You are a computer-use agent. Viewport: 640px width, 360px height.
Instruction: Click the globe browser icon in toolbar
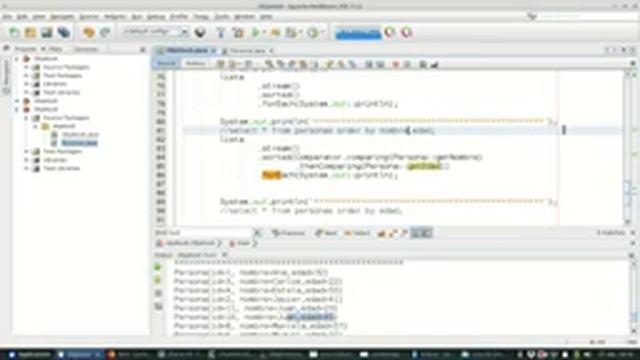pos(200,32)
